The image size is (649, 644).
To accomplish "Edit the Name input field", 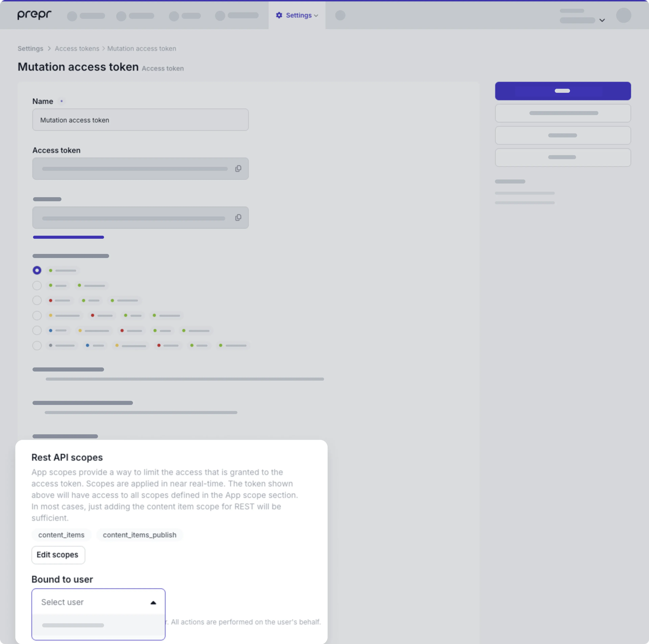I will pyautogui.click(x=140, y=120).
